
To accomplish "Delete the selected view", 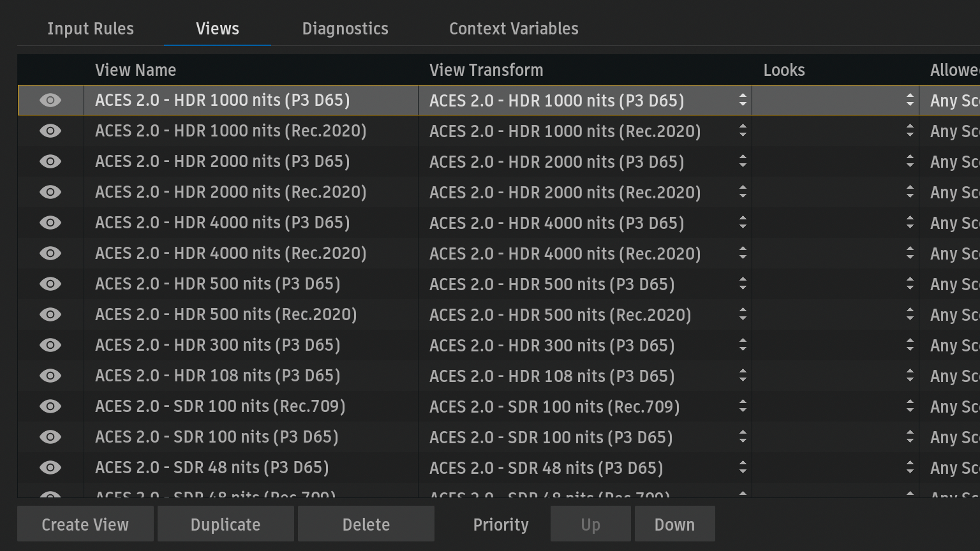I will (366, 524).
